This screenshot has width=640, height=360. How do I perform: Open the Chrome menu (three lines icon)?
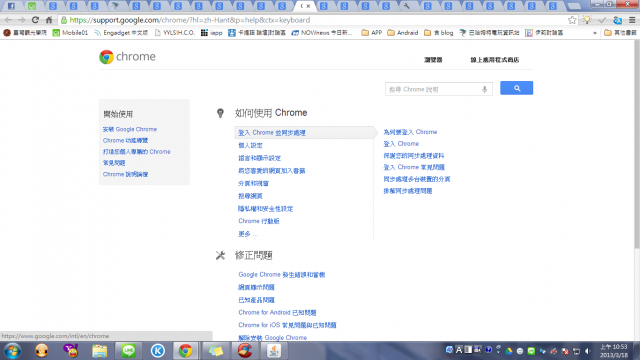coord(632,20)
